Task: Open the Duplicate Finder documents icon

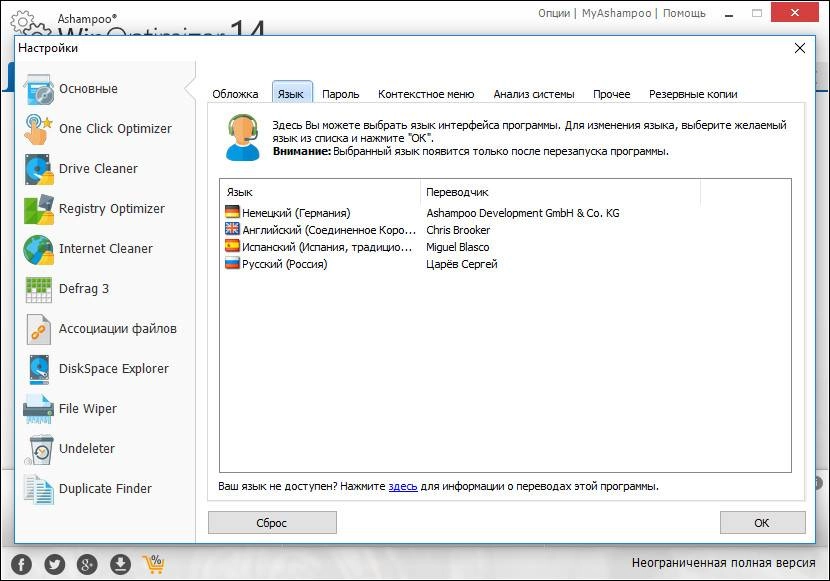Action: point(39,489)
